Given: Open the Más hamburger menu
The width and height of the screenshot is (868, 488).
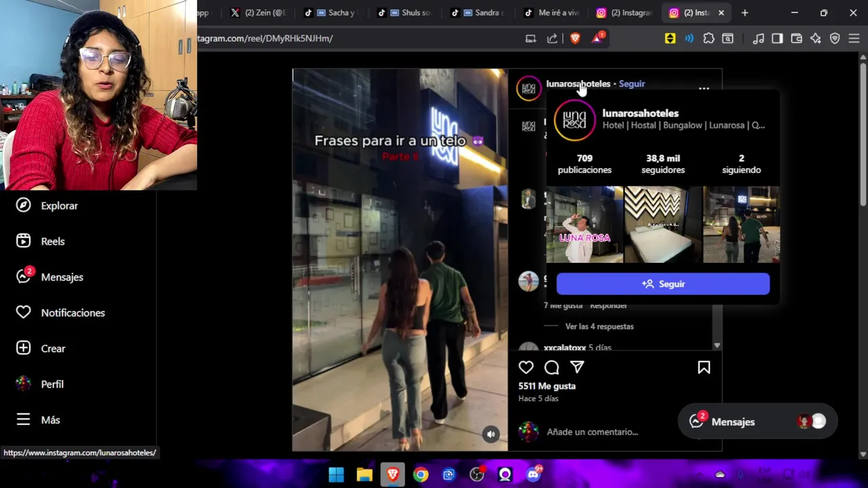Looking at the screenshot, I should [x=38, y=420].
